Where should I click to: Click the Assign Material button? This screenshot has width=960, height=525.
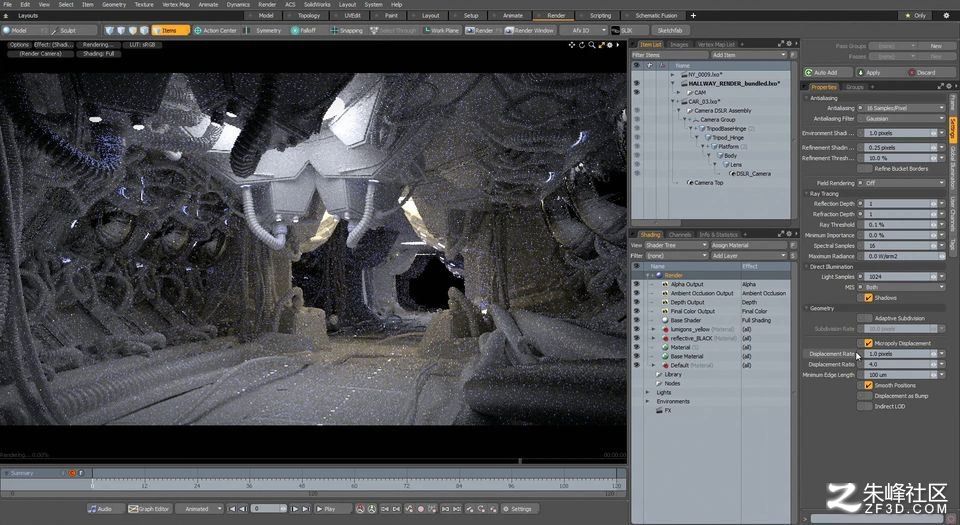pos(748,245)
